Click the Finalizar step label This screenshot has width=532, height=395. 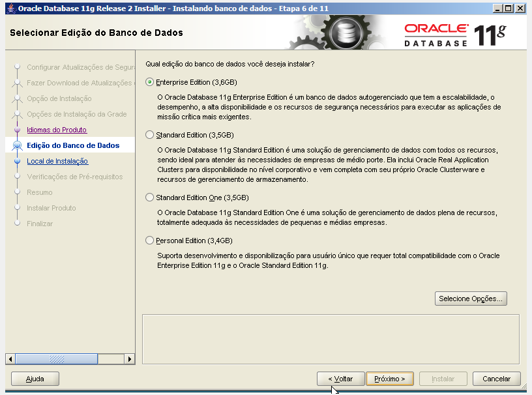[40, 224]
